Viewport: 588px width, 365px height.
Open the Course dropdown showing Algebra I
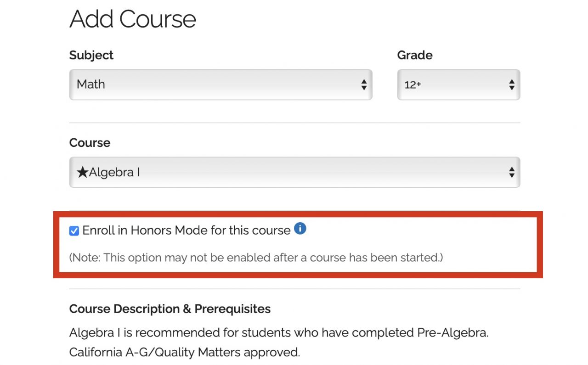294,172
